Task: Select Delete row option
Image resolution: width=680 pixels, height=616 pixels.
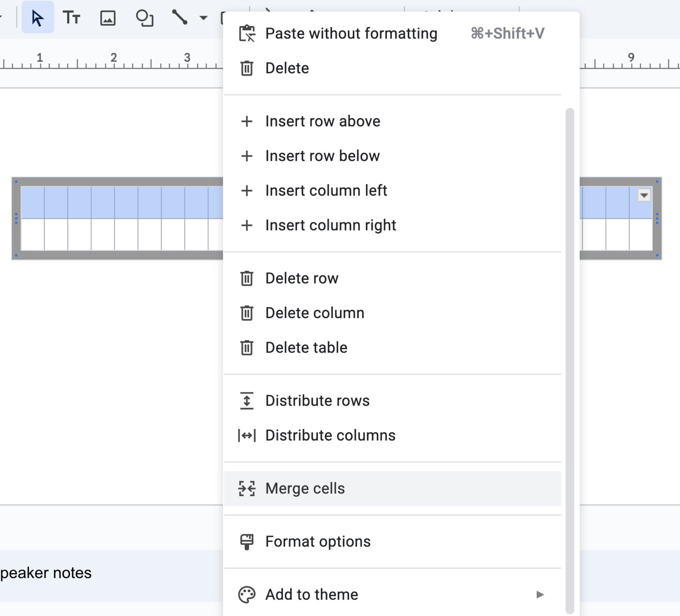Action: [x=392, y=278]
